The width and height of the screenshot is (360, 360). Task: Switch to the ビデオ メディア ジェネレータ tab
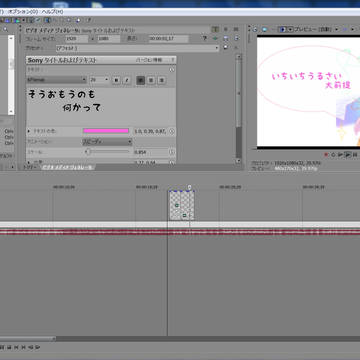pos(68,167)
